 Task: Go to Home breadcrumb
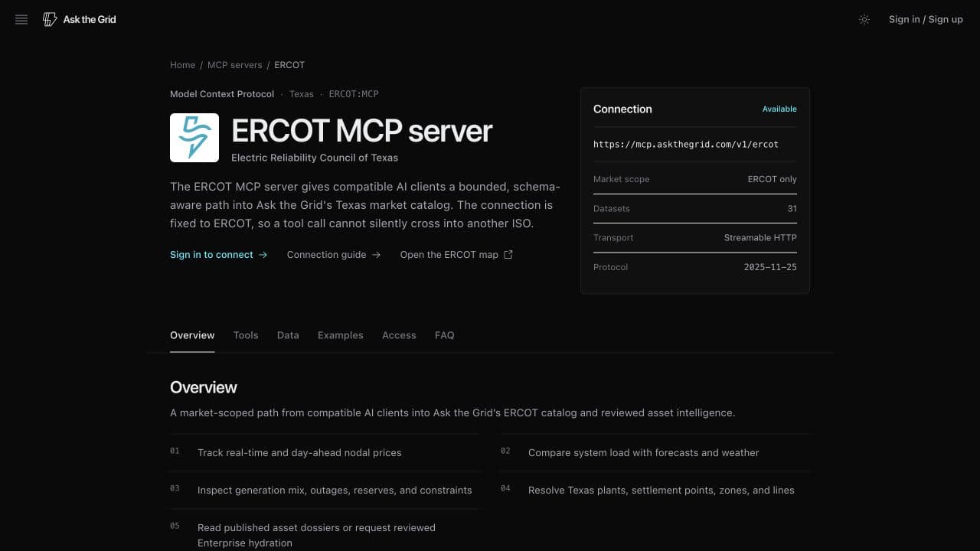[182, 65]
